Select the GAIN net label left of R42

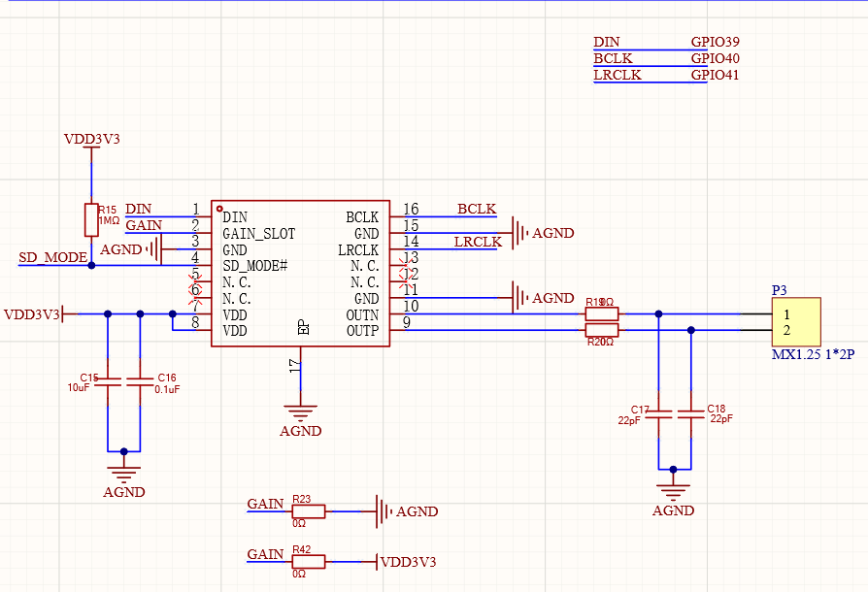[x=265, y=554]
